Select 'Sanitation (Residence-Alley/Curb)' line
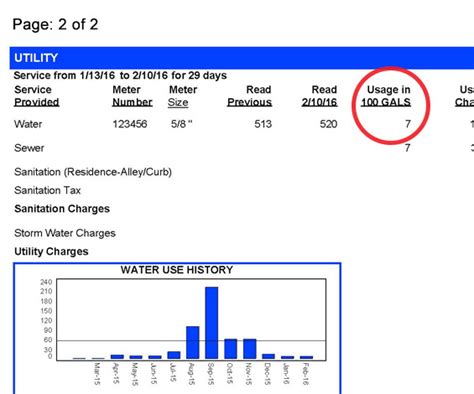The width and height of the screenshot is (474, 394). (x=93, y=172)
